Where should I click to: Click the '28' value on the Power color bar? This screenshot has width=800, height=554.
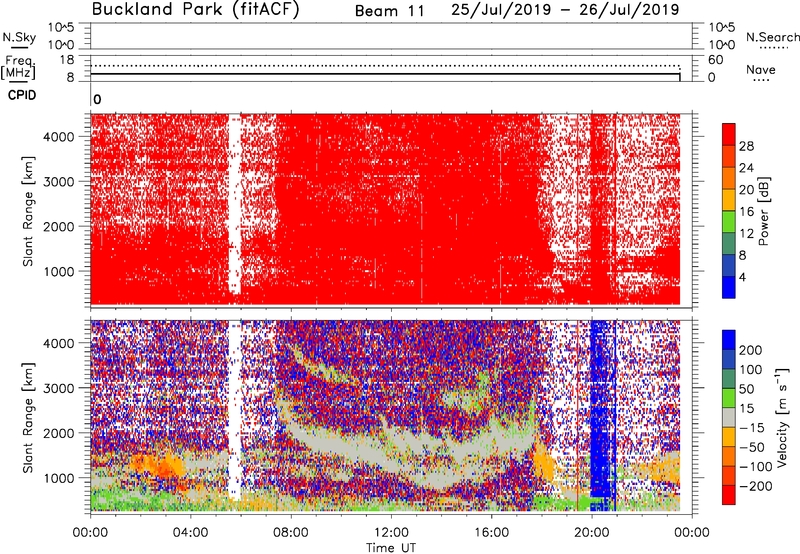pos(746,146)
